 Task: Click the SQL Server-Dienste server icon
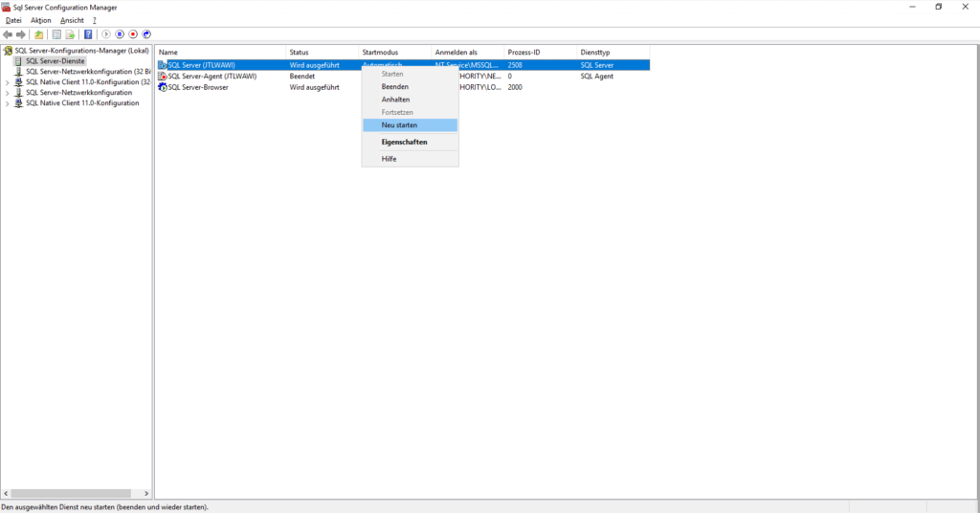pos(18,61)
